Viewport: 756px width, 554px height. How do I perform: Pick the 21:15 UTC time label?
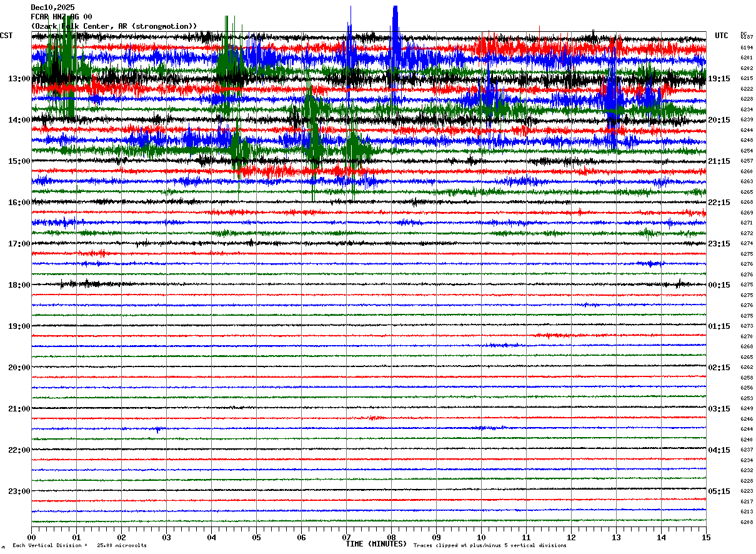[719, 161]
